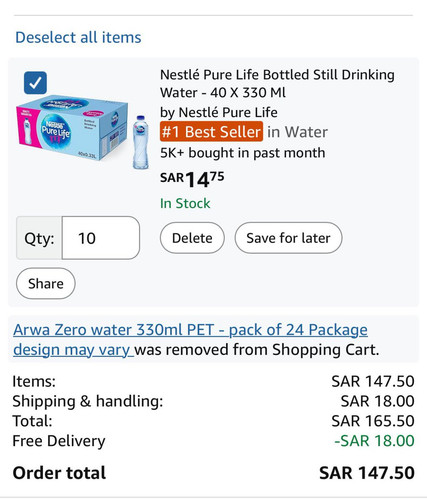Click the Shipping & handling row label
427x500 pixels.
88,401
